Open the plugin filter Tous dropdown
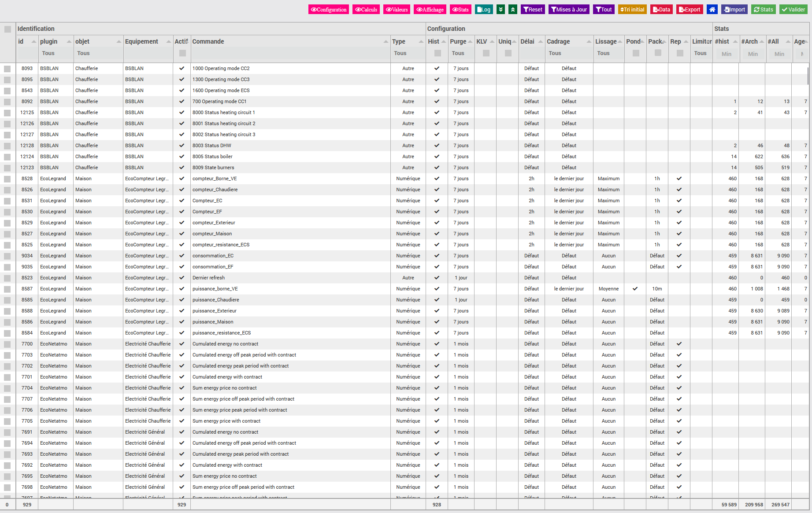Viewport: 812px width, 513px height. point(56,53)
